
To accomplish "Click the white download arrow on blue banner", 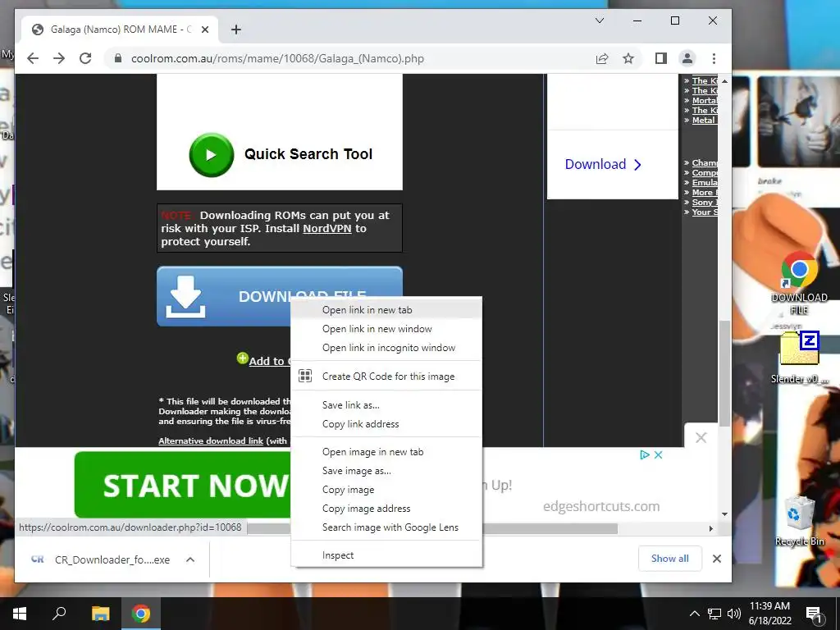I will tap(185, 296).
